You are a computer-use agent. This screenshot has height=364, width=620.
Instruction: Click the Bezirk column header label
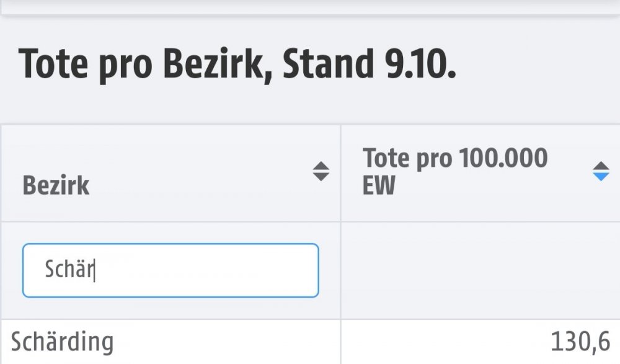click(x=56, y=185)
